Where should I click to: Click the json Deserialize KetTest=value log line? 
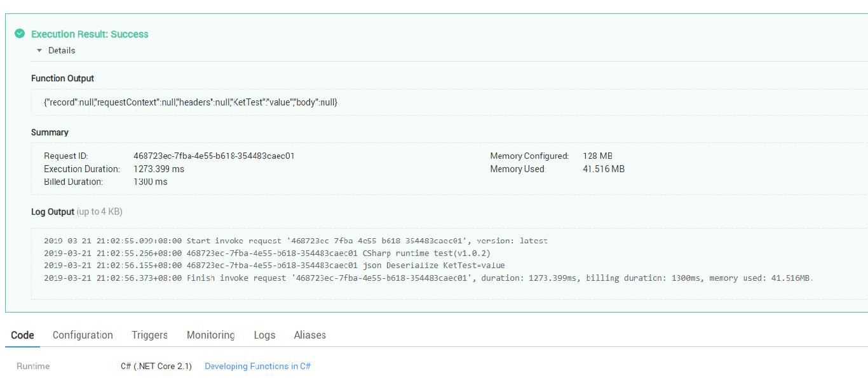tap(274, 266)
